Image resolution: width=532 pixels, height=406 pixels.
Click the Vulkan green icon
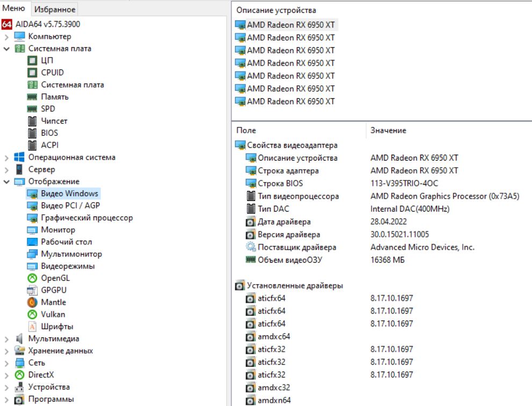[x=32, y=315]
